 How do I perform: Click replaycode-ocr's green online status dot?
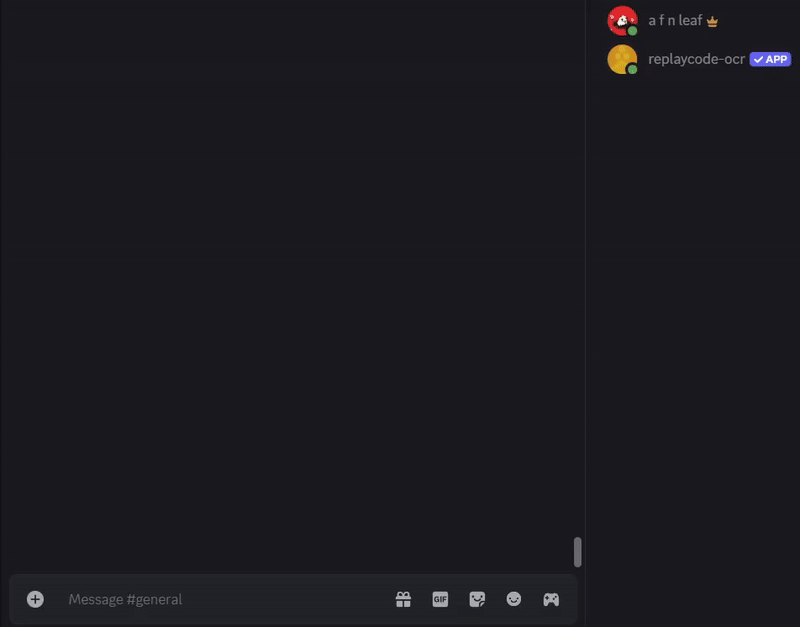coord(632,69)
